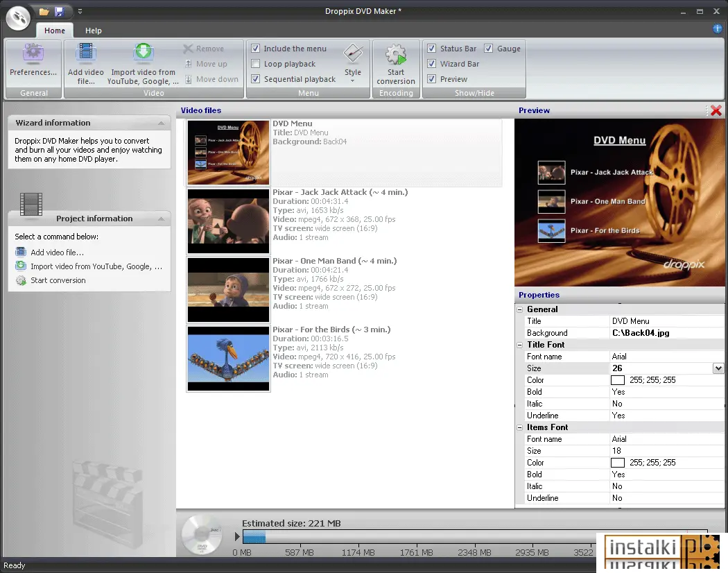The width and height of the screenshot is (728, 573).
Task: Click Import video globe icon in Project information
Action: tap(21, 266)
